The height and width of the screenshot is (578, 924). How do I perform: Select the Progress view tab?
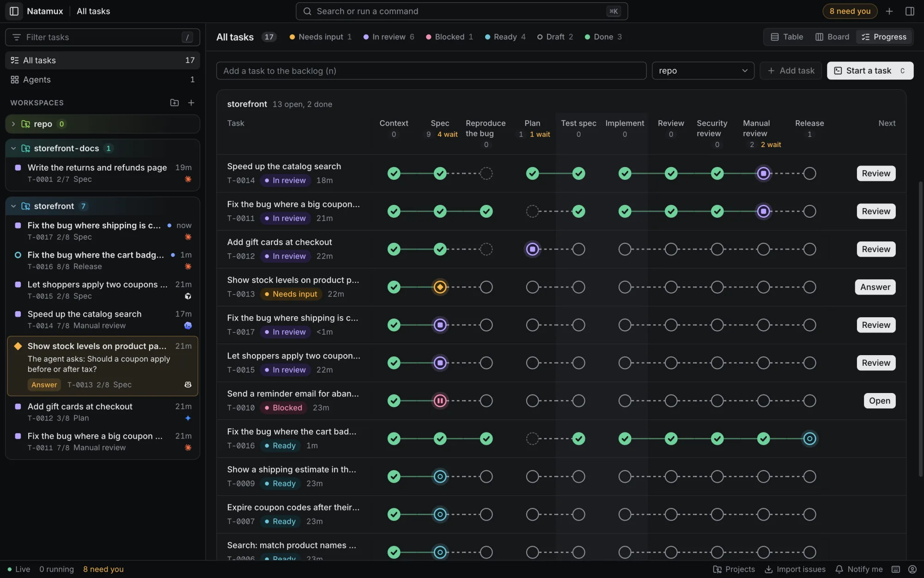(884, 37)
